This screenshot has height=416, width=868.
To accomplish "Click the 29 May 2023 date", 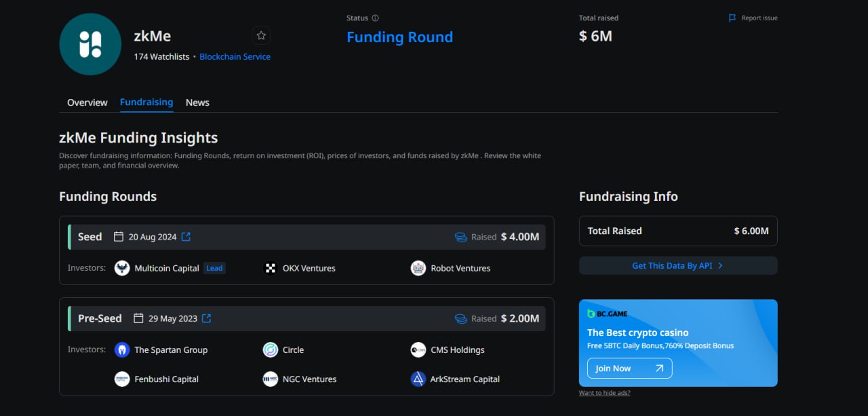I will [x=173, y=318].
